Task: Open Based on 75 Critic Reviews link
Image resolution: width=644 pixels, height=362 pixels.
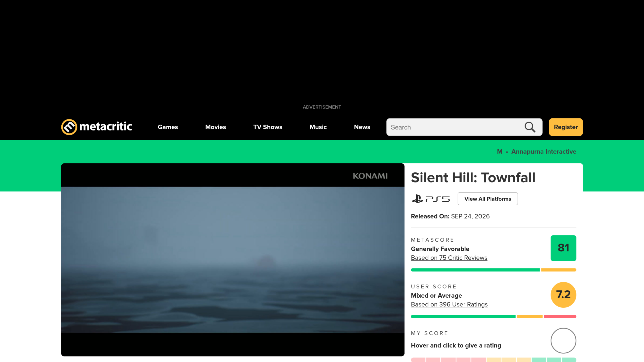Action: point(449,258)
